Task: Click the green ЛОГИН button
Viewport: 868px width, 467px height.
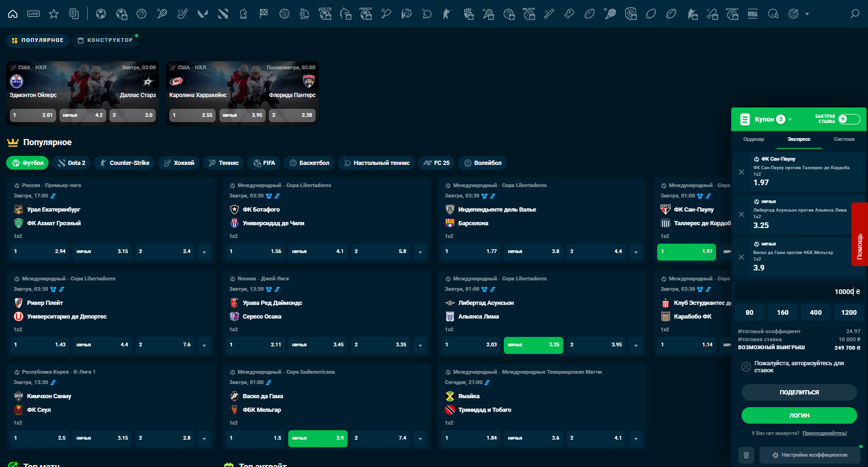Action: [799, 415]
